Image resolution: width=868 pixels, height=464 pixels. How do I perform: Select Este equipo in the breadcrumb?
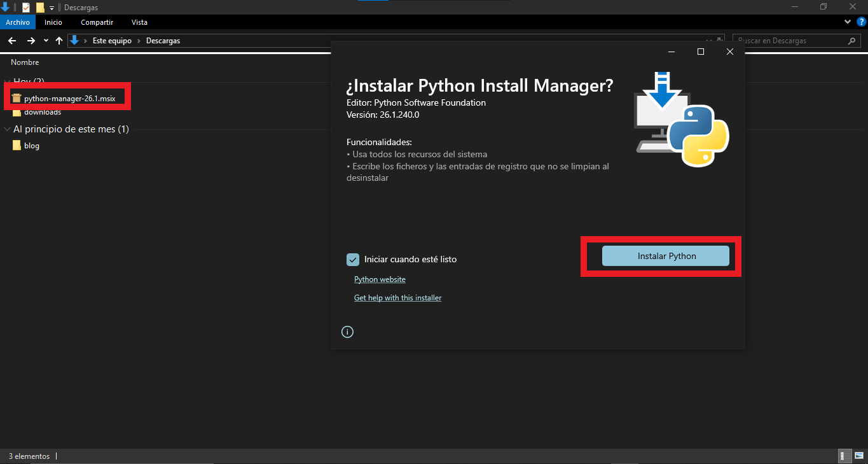(x=112, y=41)
